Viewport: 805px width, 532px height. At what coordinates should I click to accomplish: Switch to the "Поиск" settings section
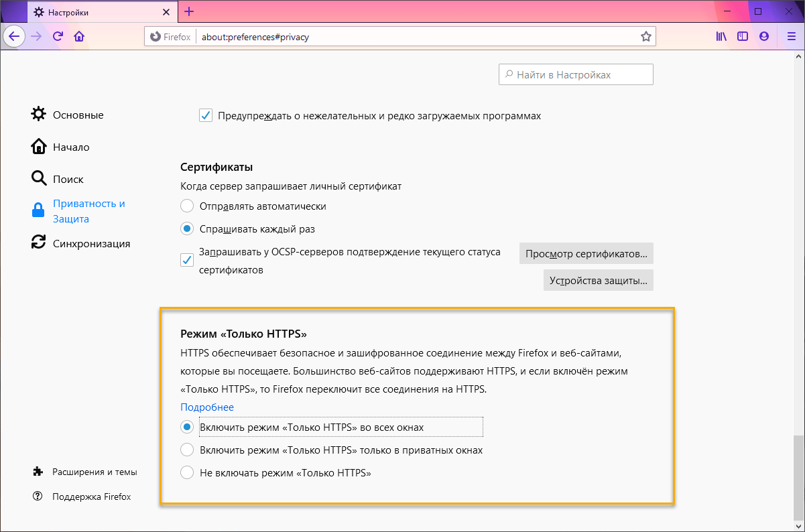pyautogui.click(x=68, y=179)
